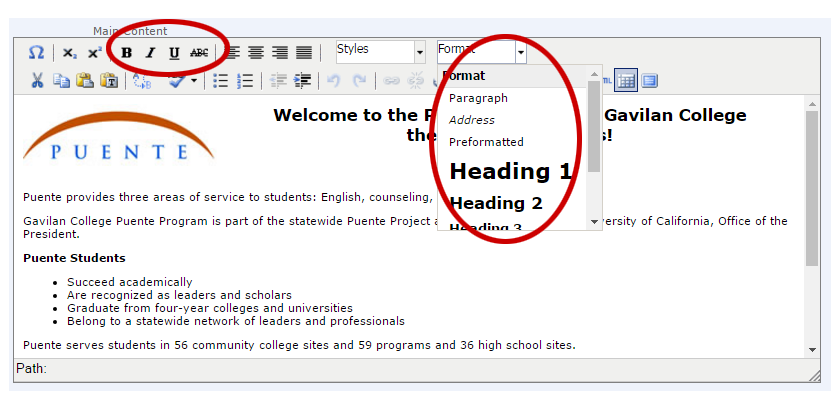Toggle bold formatting
The height and width of the screenshot is (400, 839).
pos(126,53)
